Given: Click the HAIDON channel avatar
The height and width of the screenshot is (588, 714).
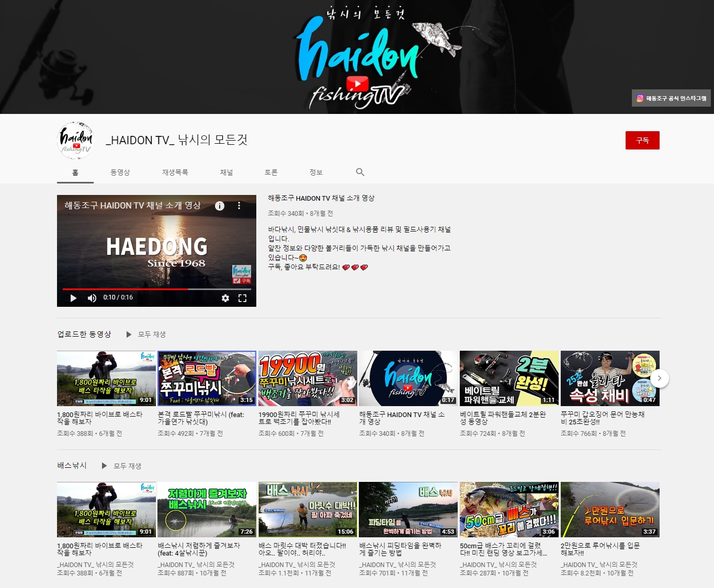Looking at the screenshot, I should pyautogui.click(x=75, y=140).
